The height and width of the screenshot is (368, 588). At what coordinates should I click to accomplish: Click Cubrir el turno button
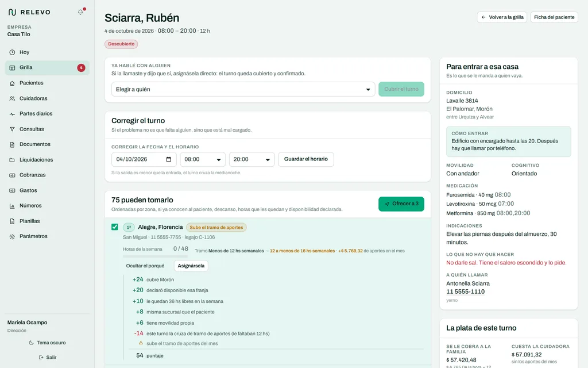pos(401,89)
